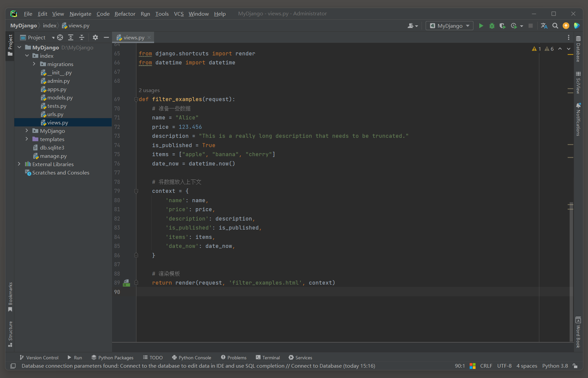Viewport: 588px width, 378px height.
Task: Open the Services tool window
Action: click(x=300, y=358)
